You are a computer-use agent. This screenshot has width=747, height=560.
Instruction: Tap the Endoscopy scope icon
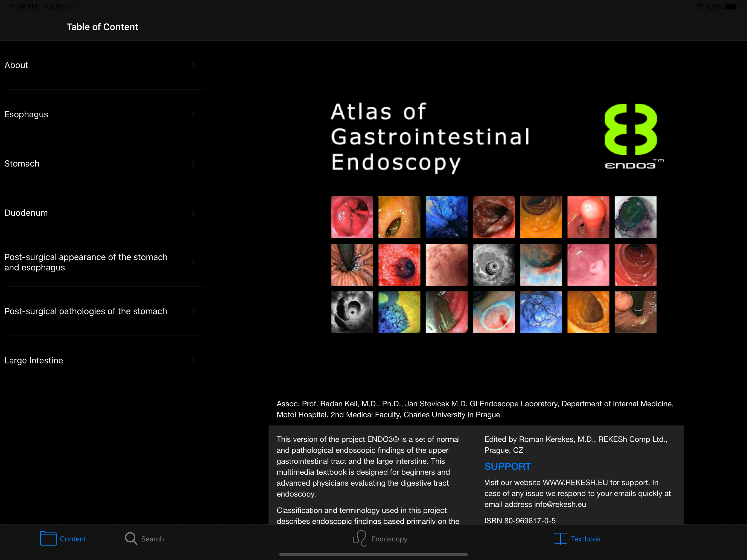359,538
